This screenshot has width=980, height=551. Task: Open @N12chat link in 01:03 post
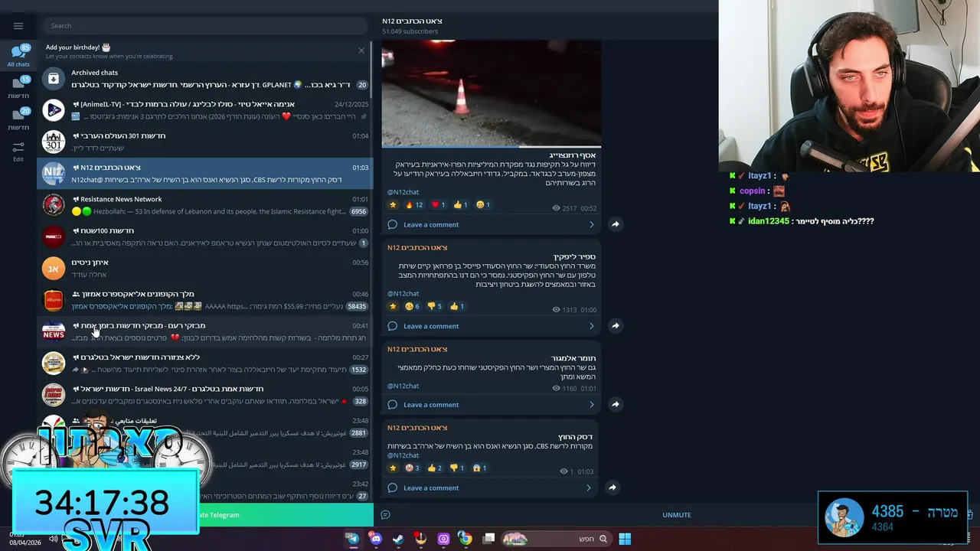[x=403, y=455]
